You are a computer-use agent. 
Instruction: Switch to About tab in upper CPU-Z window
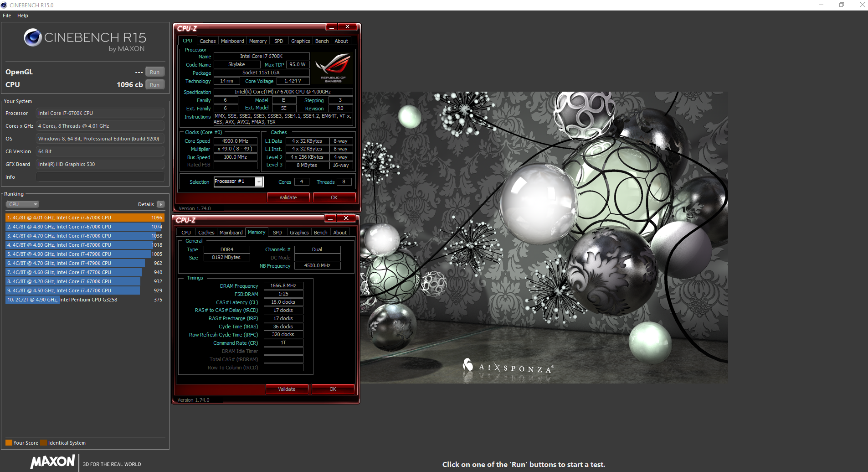click(341, 41)
